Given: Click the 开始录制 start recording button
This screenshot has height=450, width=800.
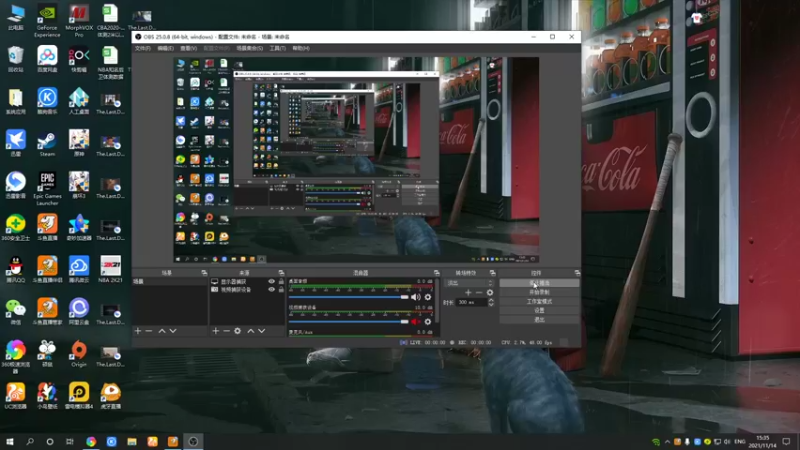Looking at the screenshot, I should click(539, 292).
